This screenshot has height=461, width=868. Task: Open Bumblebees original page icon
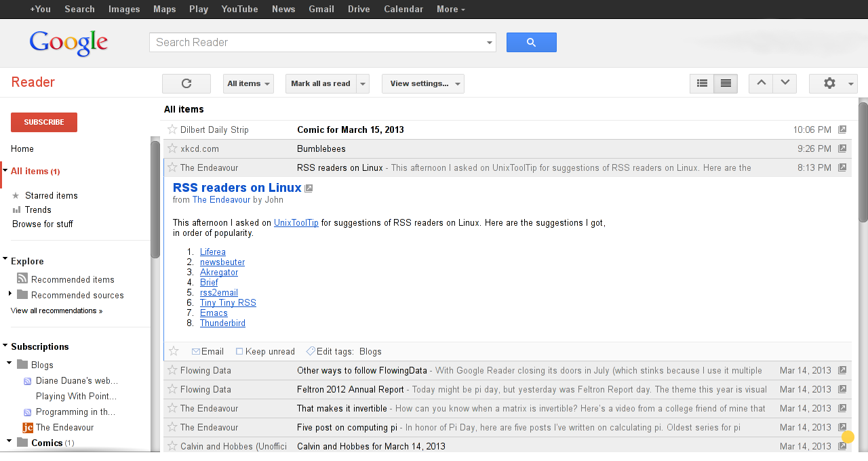pyautogui.click(x=842, y=148)
